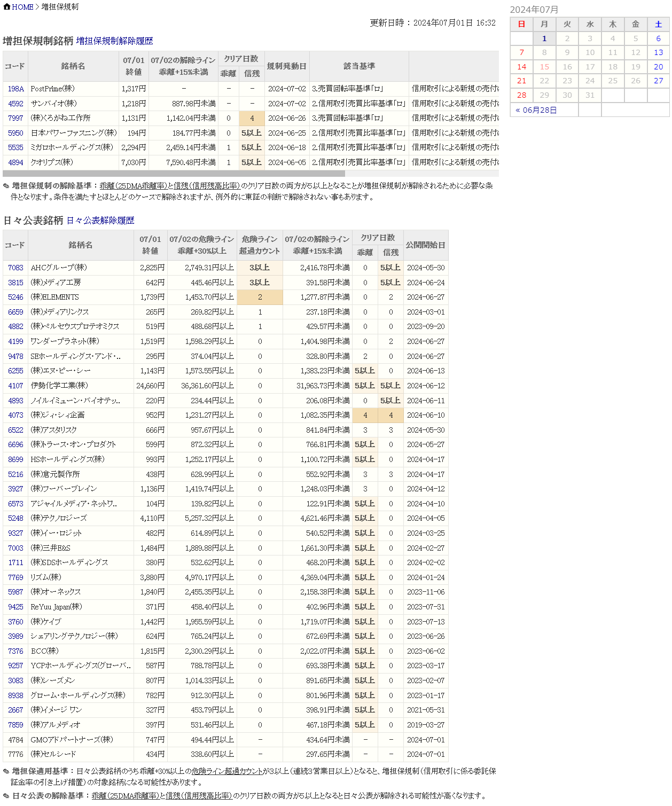Open stock code 6573 アジャイルメディア
This screenshot has height=806, width=672.
[15, 504]
